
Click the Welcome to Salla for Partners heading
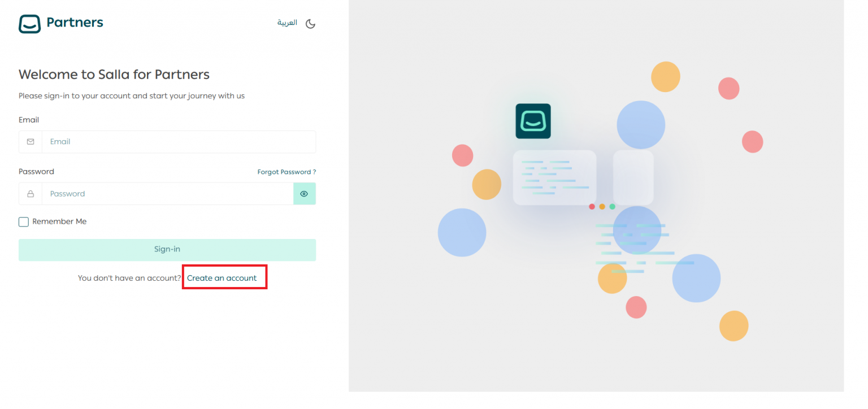tap(114, 75)
